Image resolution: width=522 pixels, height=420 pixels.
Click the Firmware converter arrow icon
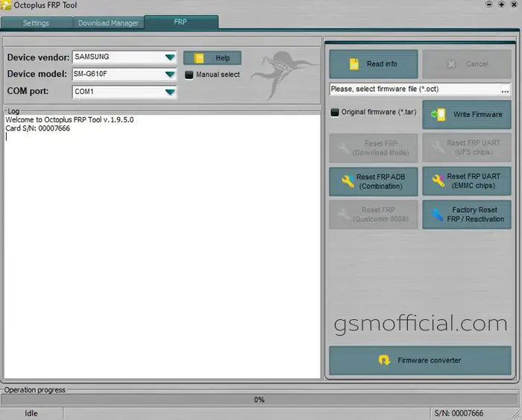385,360
